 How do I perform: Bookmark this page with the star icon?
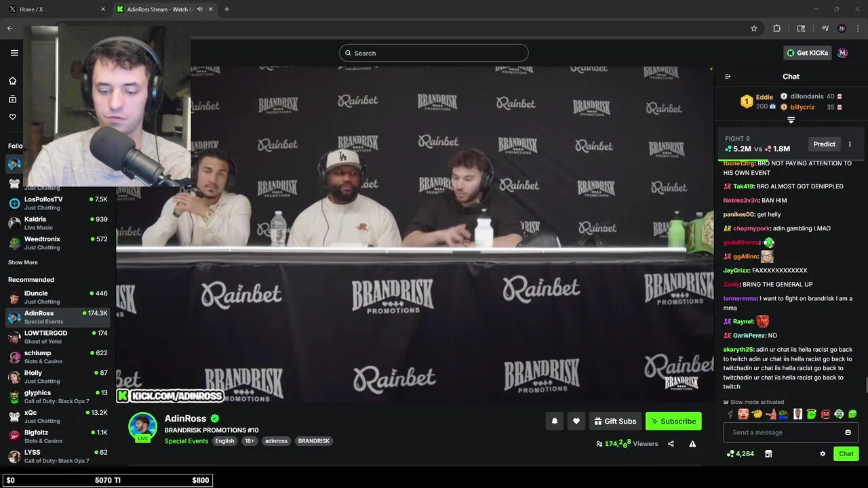pos(753,28)
